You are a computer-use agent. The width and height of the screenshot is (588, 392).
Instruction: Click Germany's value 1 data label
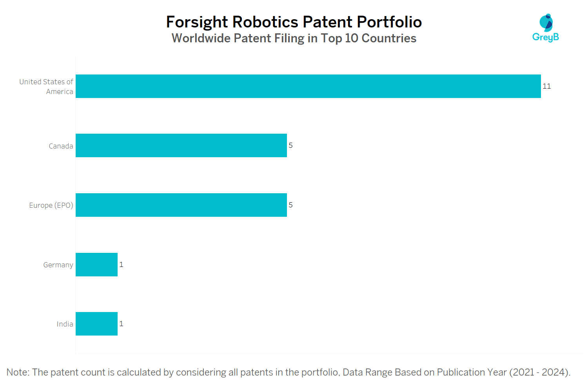pos(122,265)
